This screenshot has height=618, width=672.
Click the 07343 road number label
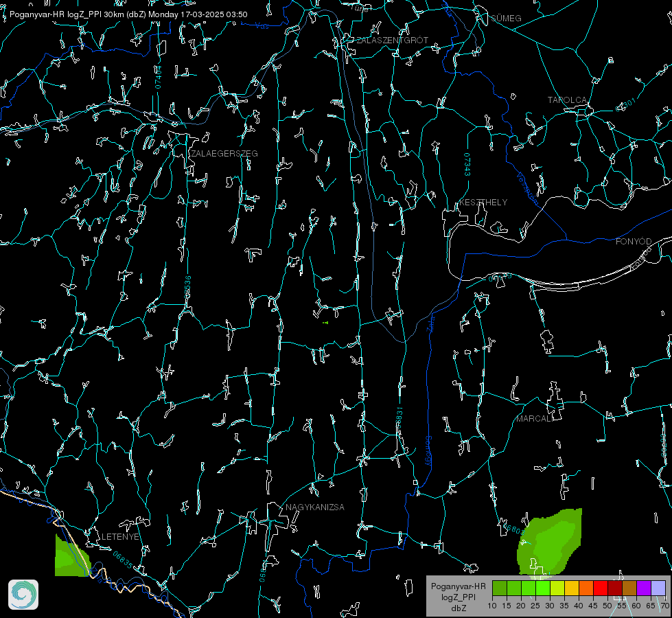(x=467, y=165)
